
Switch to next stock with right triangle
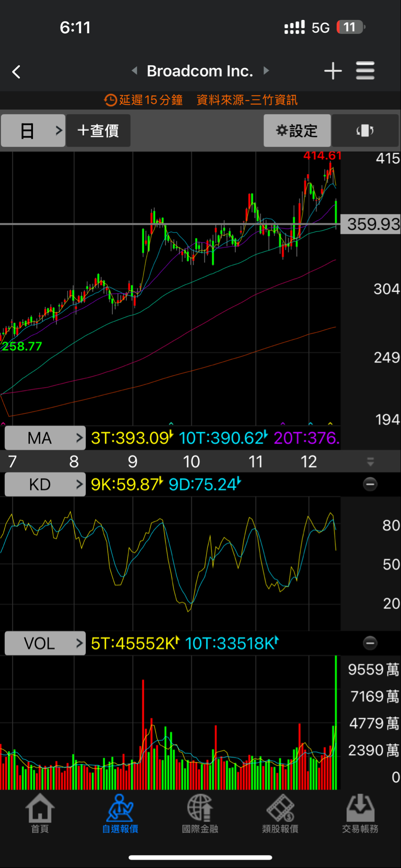pos(266,70)
